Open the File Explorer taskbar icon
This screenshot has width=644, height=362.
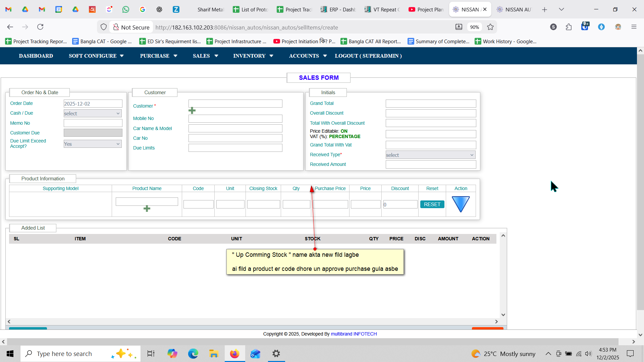coord(214,354)
